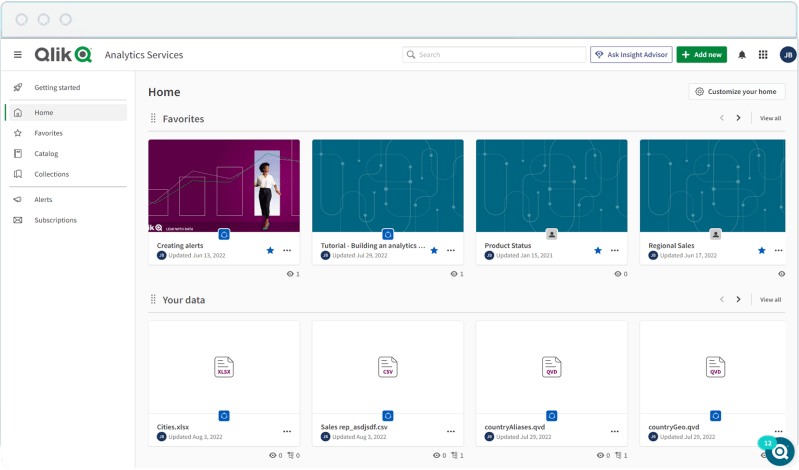Viewport: 799px width, 470px height.
Task: Click the Search input field
Action: (495, 55)
